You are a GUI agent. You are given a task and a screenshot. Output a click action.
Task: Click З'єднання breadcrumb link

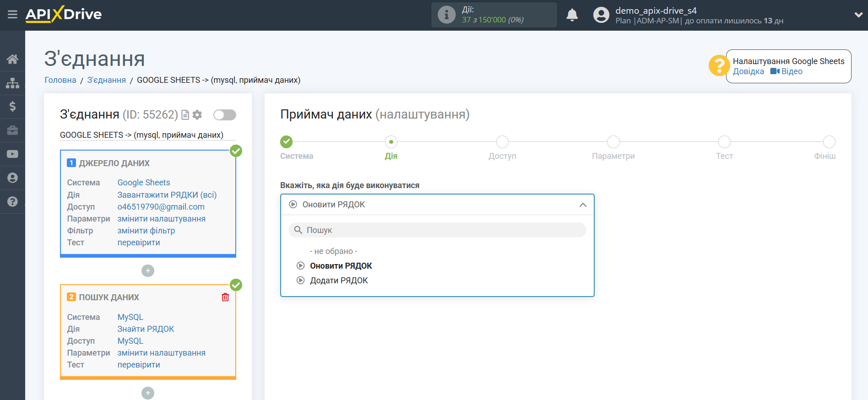pyautogui.click(x=106, y=80)
